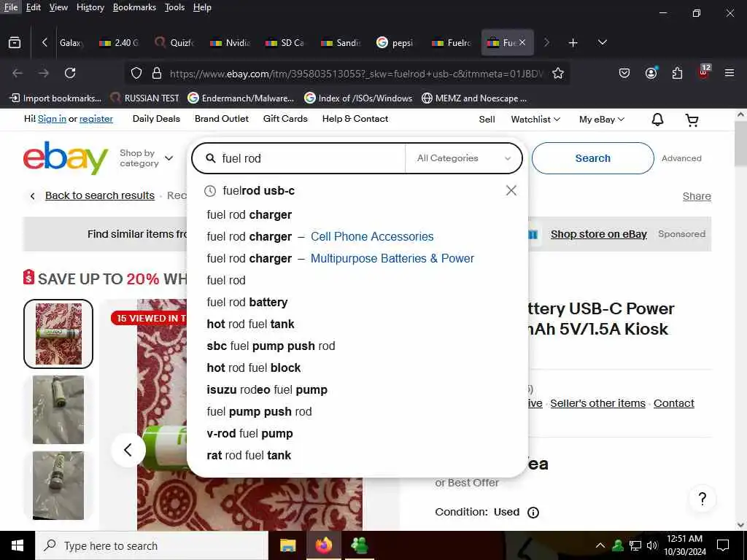Viewport: 747px width, 560px height.
Task: Open the History menu
Action: [90, 7]
